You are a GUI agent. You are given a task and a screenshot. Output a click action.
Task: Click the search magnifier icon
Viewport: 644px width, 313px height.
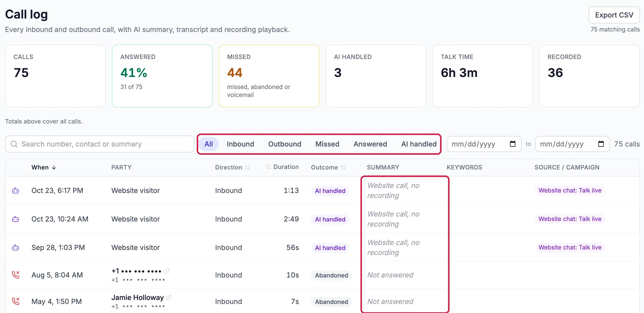(14, 144)
